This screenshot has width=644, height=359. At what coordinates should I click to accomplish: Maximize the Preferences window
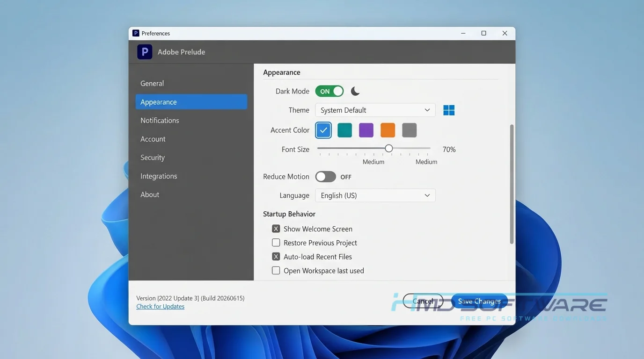click(x=484, y=33)
